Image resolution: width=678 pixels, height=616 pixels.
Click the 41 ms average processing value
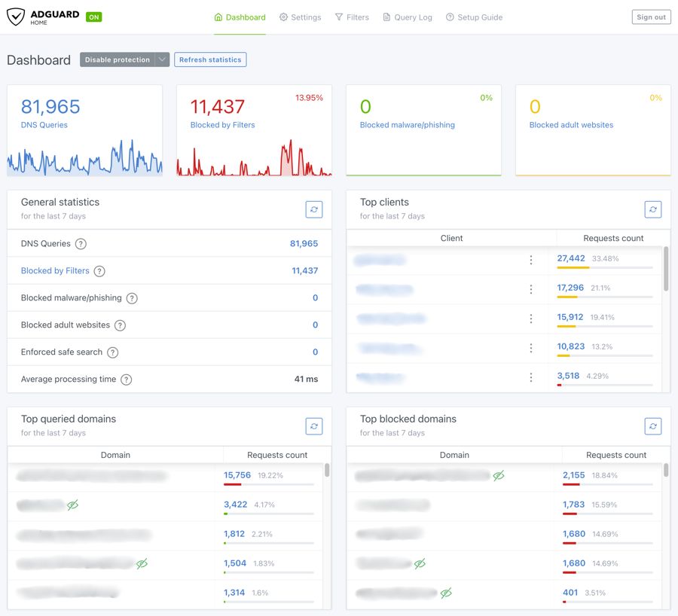point(306,379)
